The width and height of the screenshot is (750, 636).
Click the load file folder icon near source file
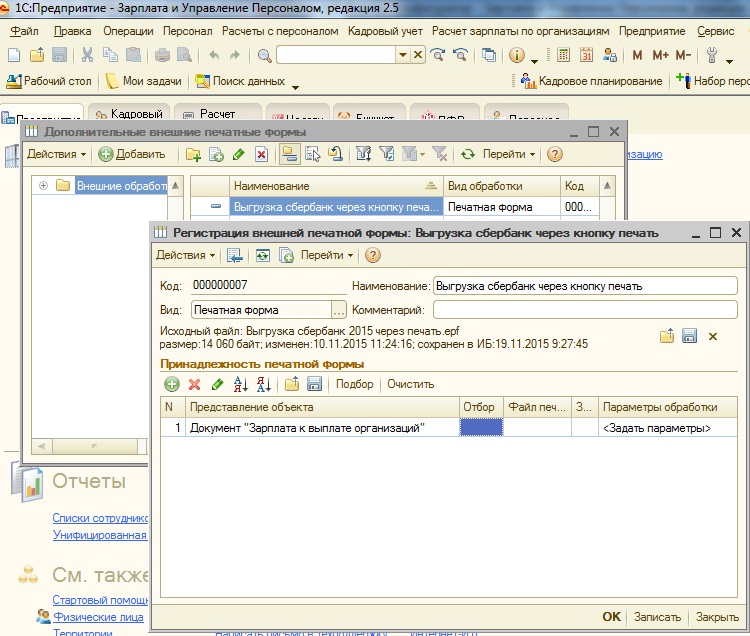[667, 336]
